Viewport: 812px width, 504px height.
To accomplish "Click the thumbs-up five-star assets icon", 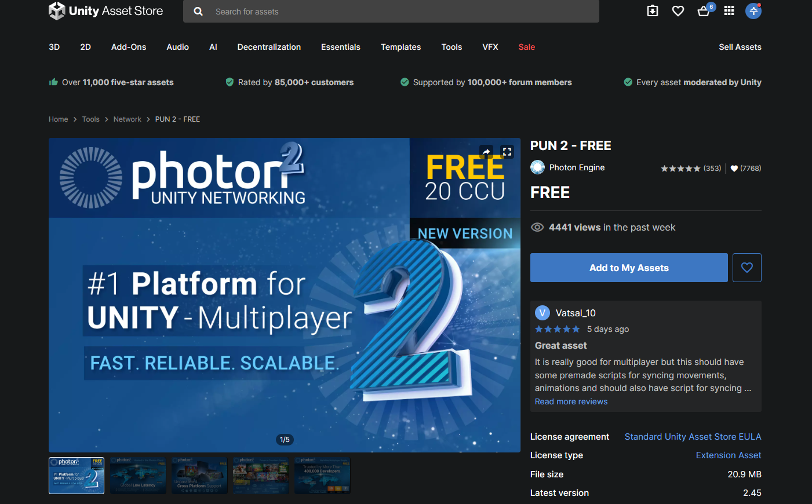I will (x=53, y=82).
